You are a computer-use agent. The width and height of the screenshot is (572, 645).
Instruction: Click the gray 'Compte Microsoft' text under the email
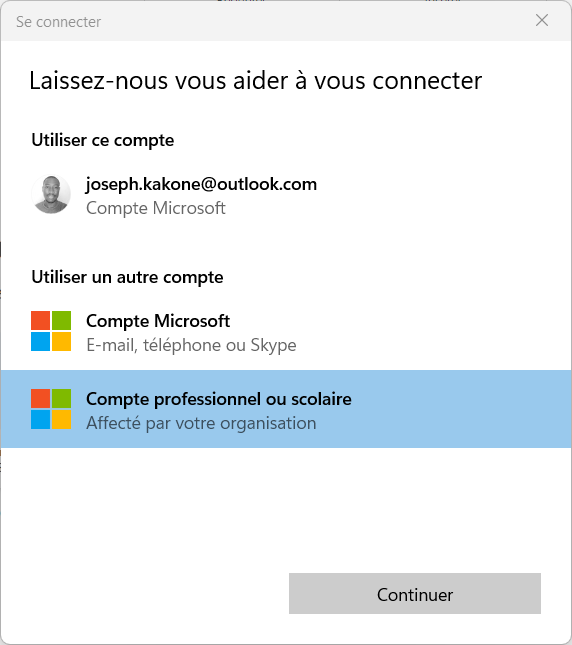pos(155,208)
